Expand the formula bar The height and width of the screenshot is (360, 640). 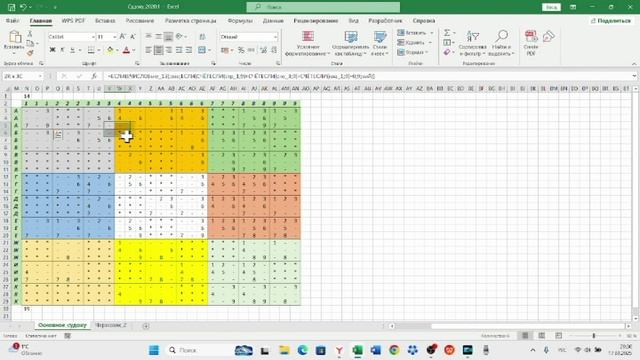pyautogui.click(x=634, y=76)
